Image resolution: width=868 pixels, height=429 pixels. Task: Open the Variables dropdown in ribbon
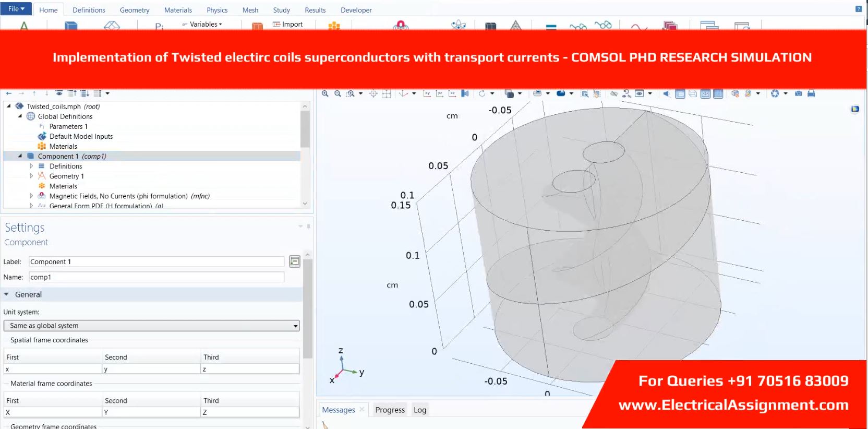click(x=202, y=24)
